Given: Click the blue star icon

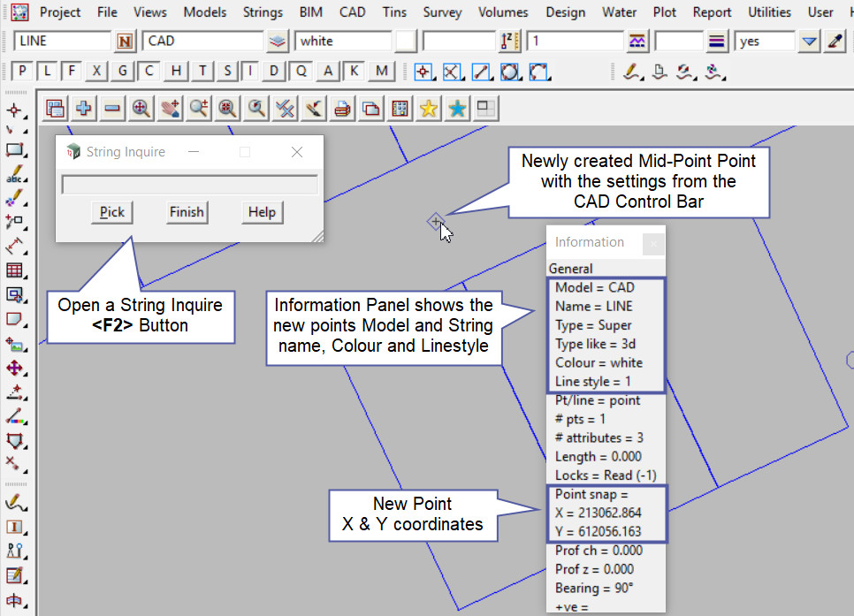Looking at the screenshot, I should (457, 109).
